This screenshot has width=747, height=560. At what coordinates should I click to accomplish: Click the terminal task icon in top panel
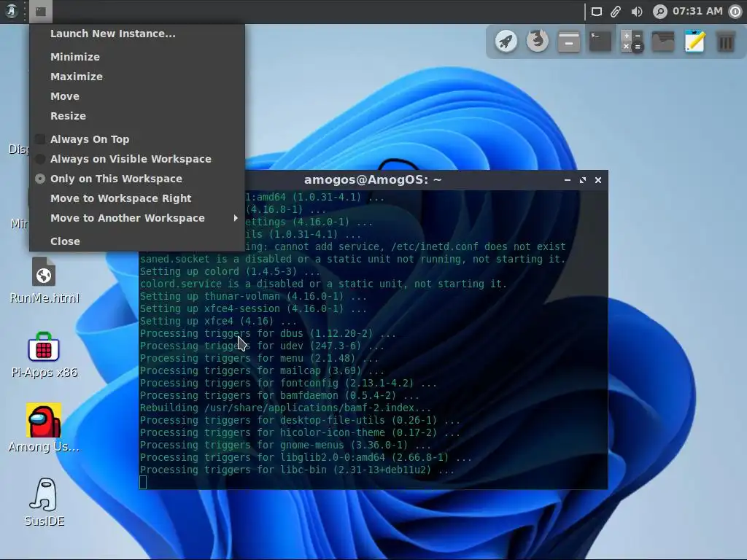pos(41,12)
